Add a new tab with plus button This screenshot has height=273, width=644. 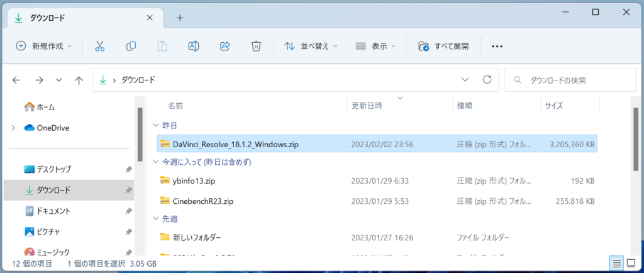(x=180, y=18)
